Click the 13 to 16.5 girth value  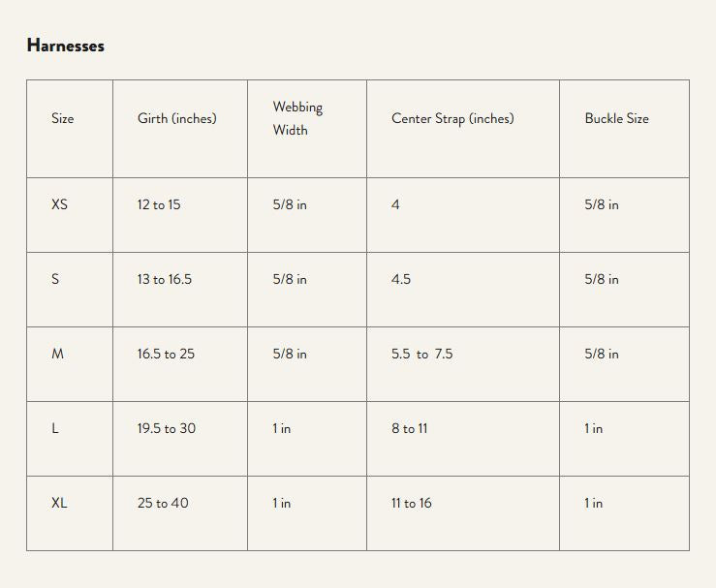pos(165,278)
